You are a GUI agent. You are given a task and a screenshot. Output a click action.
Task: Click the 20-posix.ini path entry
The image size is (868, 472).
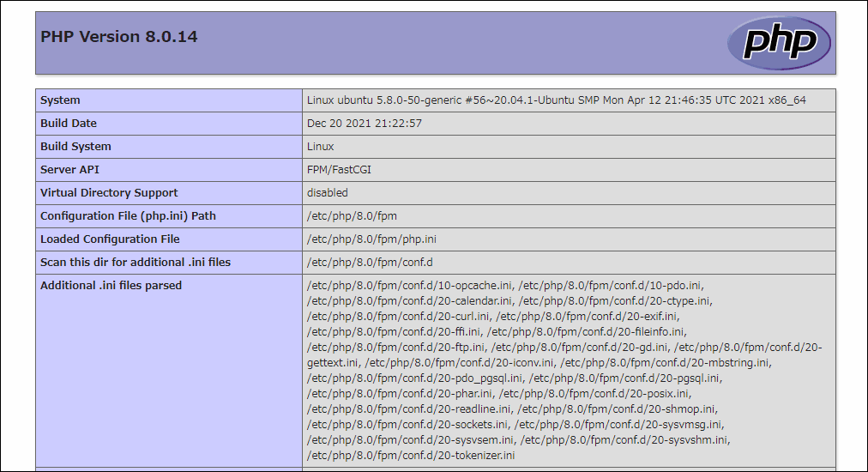click(595, 395)
